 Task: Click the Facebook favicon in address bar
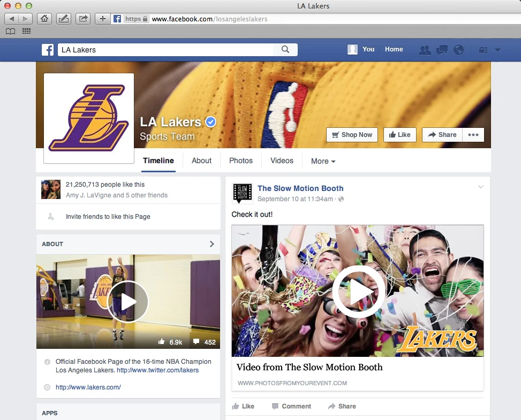[x=117, y=19]
